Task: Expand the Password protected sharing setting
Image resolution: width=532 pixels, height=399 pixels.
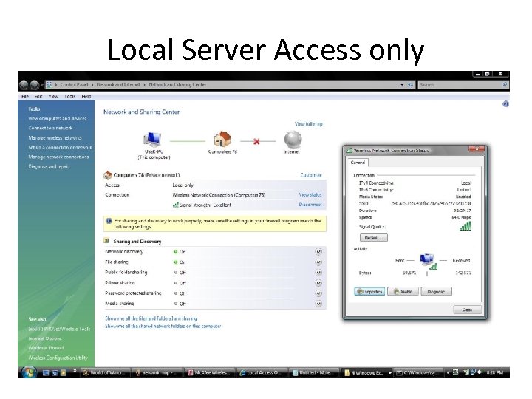Action: click(x=318, y=293)
